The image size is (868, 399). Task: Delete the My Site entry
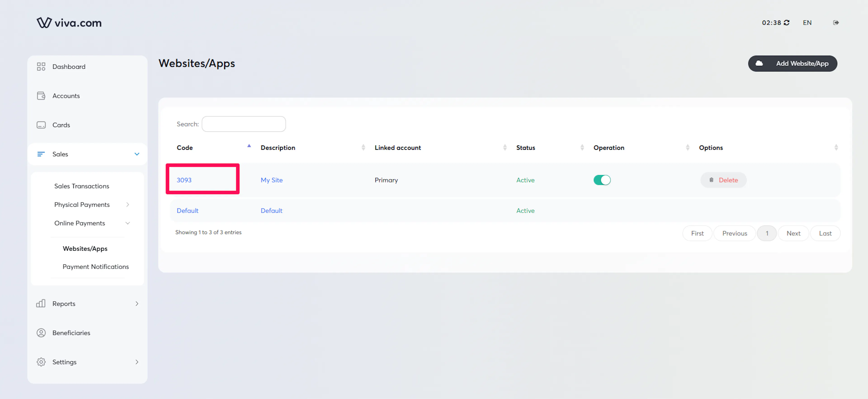coord(723,180)
